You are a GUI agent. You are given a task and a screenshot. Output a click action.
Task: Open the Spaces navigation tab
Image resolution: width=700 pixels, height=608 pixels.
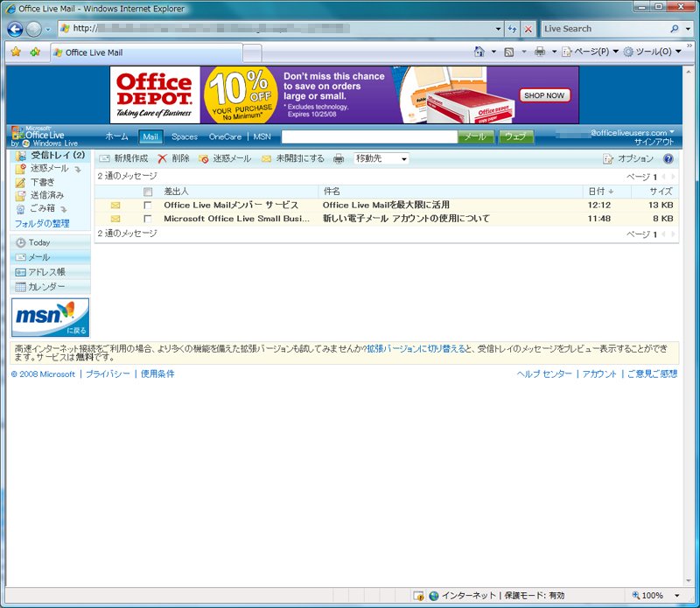click(185, 136)
